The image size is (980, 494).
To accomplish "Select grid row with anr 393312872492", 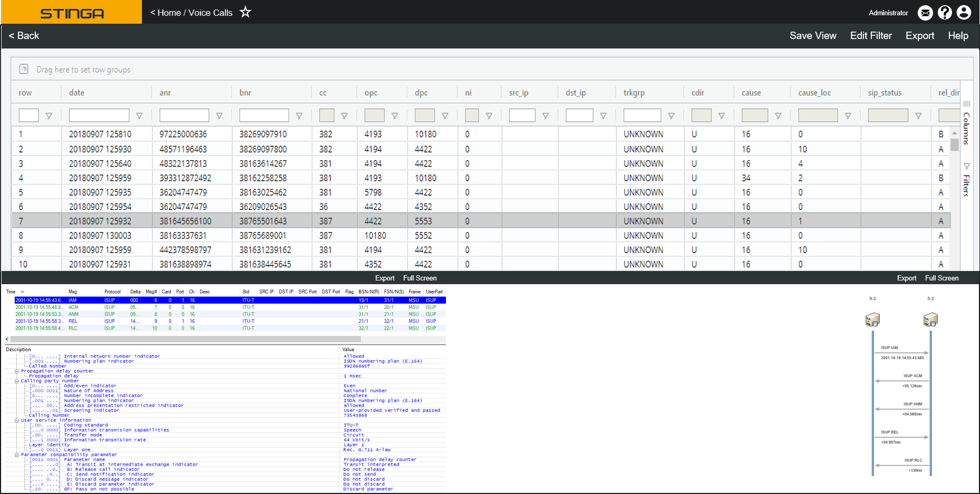I will tap(481, 178).
